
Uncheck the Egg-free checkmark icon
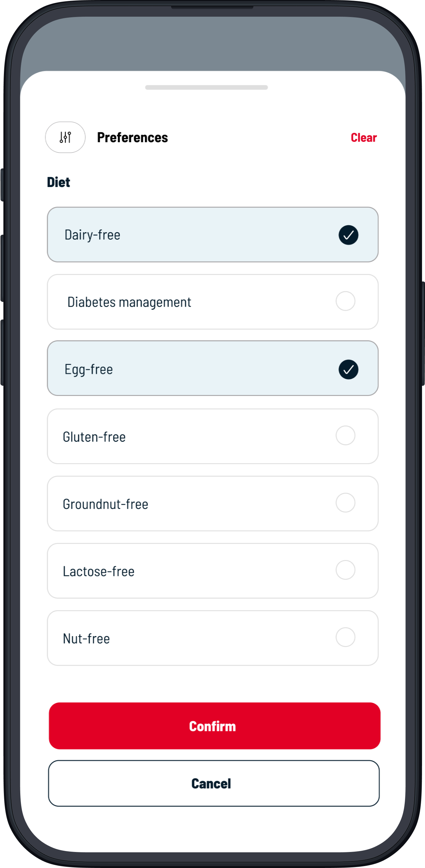coord(348,369)
